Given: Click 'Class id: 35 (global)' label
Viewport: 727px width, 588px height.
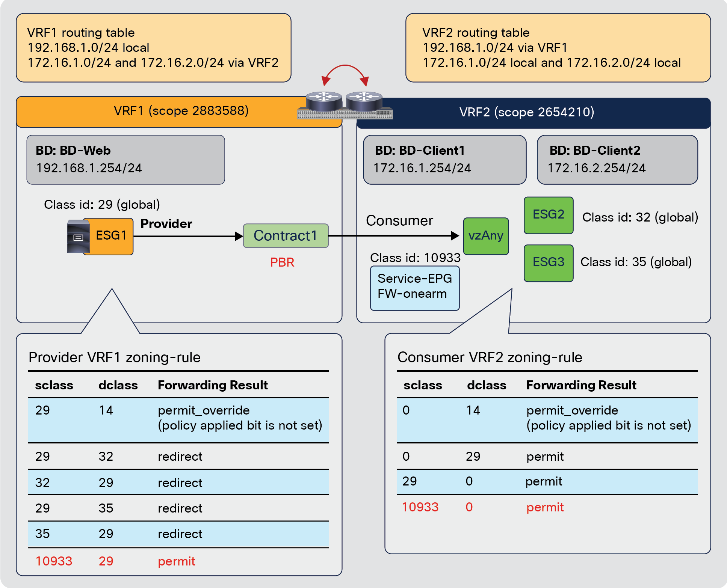Looking at the screenshot, I should coord(636,262).
